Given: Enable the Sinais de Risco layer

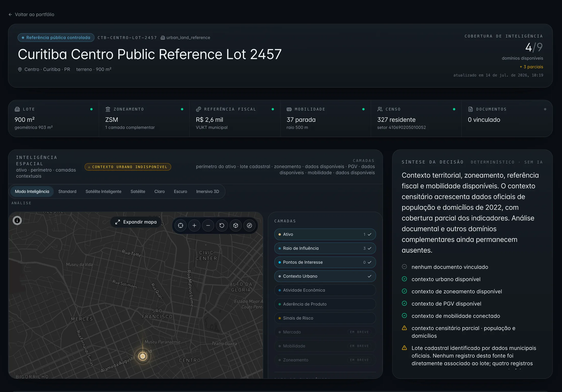Looking at the screenshot, I should pyautogui.click(x=325, y=318).
